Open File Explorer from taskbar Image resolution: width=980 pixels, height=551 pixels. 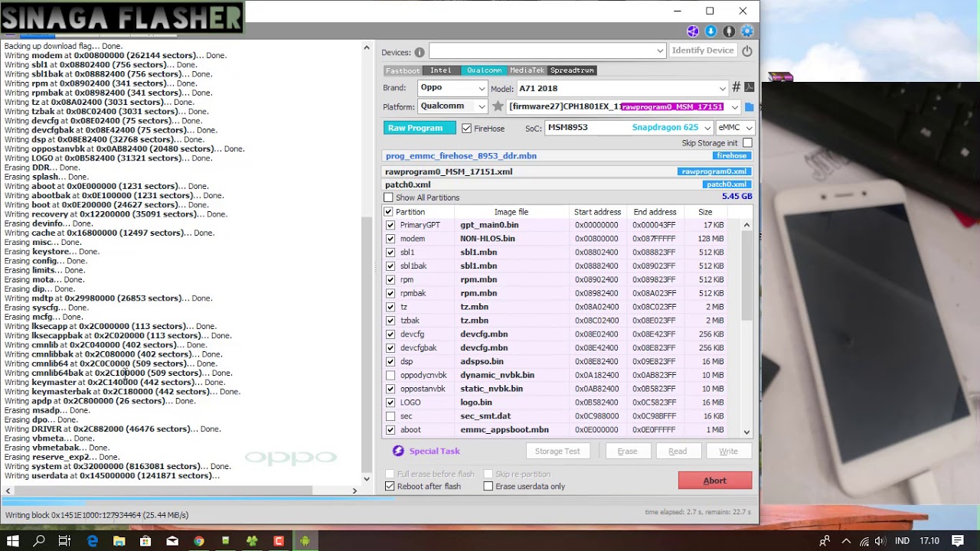[119, 541]
